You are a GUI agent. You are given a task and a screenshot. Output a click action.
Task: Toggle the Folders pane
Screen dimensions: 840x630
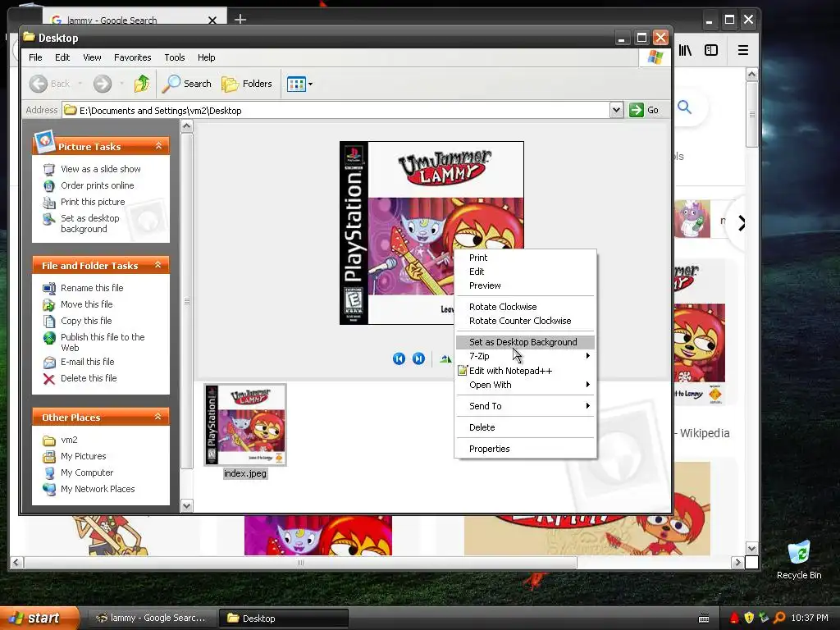[x=247, y=84]
